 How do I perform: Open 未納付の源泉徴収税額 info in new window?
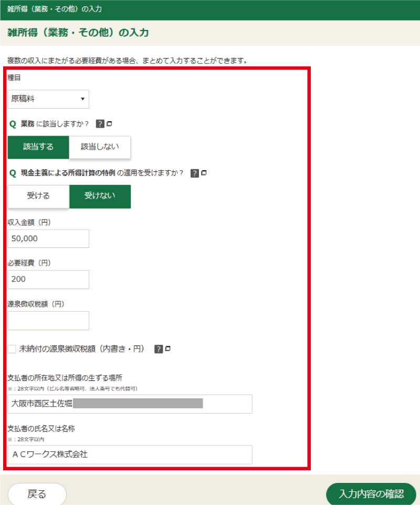point(167,348)
